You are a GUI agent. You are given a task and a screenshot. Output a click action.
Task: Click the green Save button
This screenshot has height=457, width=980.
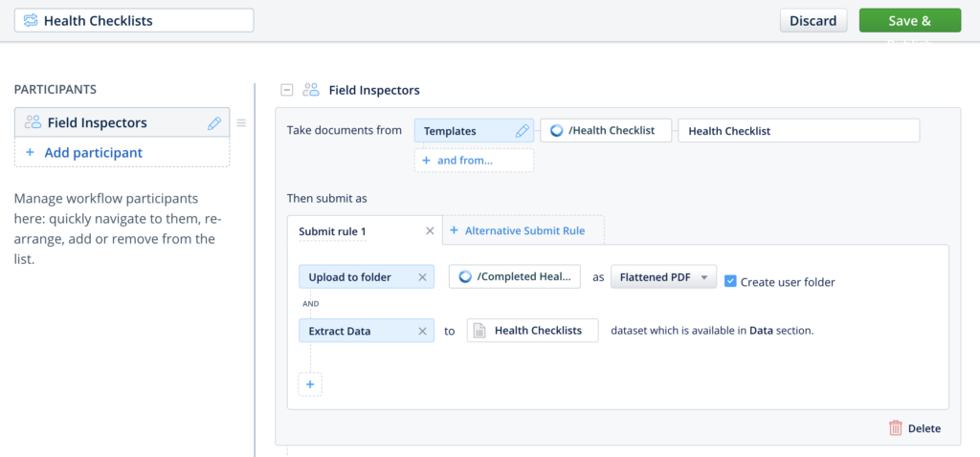[x=909, y=21]
